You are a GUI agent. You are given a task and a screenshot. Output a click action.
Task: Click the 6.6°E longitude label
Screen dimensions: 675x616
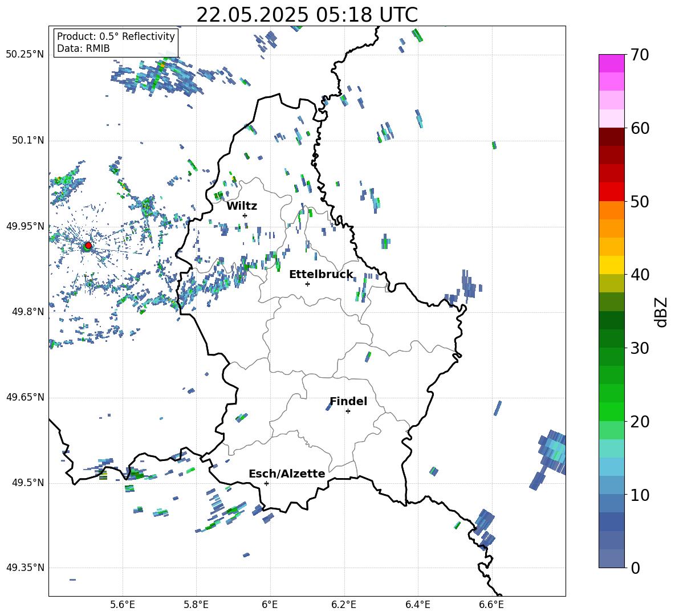[491, 605]
